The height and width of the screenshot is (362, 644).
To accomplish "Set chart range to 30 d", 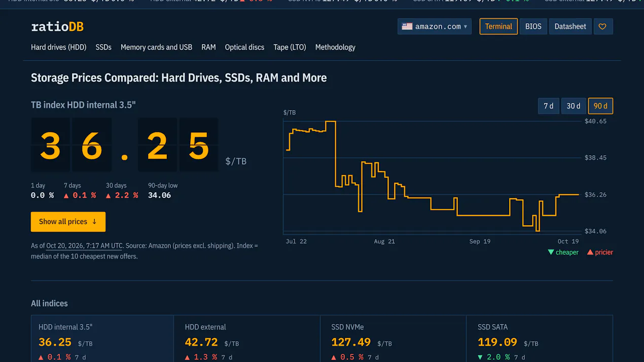I will tap(574, 106).
